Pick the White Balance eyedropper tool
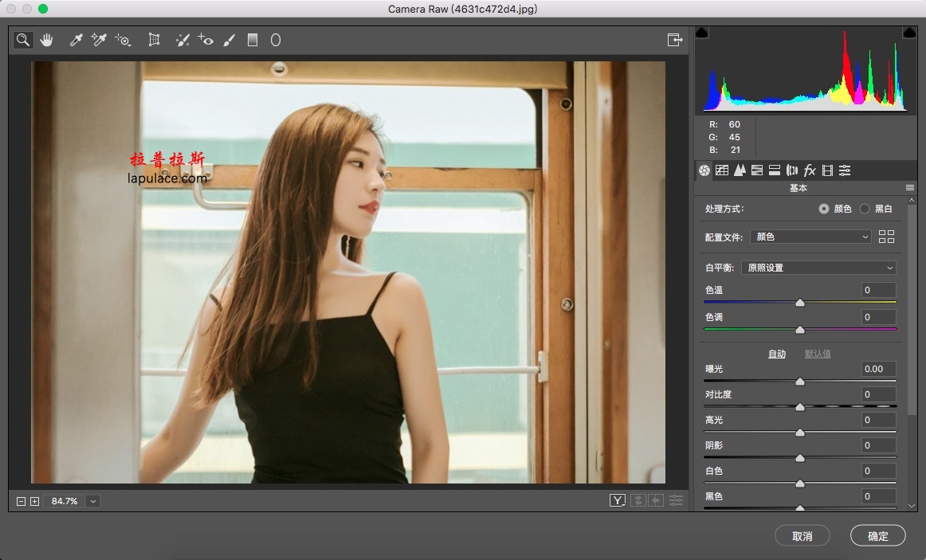This screenshot has height=560, width=926. point(76,40)
